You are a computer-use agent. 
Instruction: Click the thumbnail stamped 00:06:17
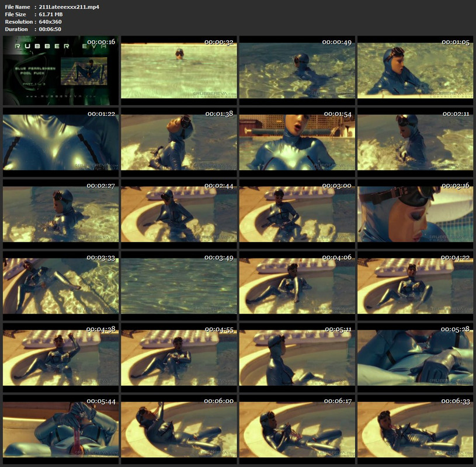point(297,429)
